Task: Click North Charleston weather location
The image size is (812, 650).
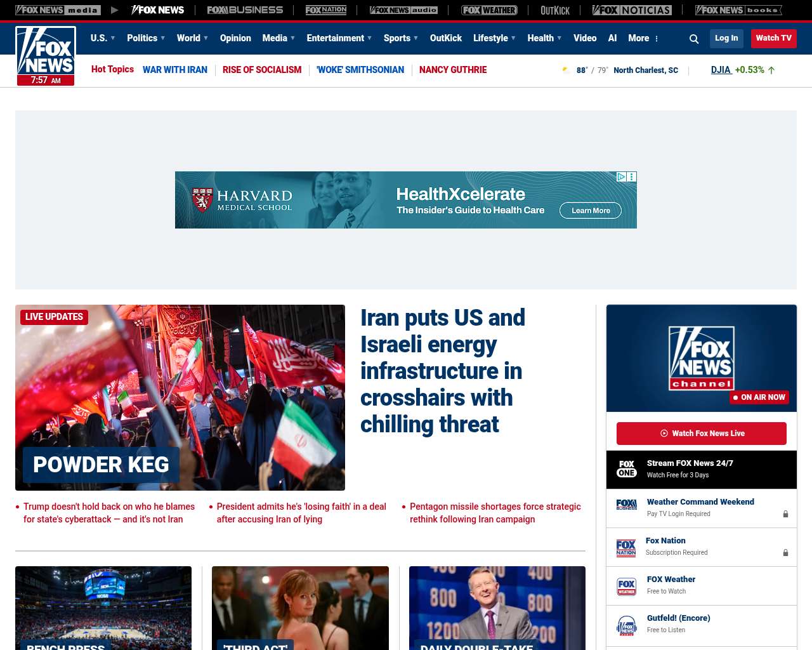Action: pos(646,70)
